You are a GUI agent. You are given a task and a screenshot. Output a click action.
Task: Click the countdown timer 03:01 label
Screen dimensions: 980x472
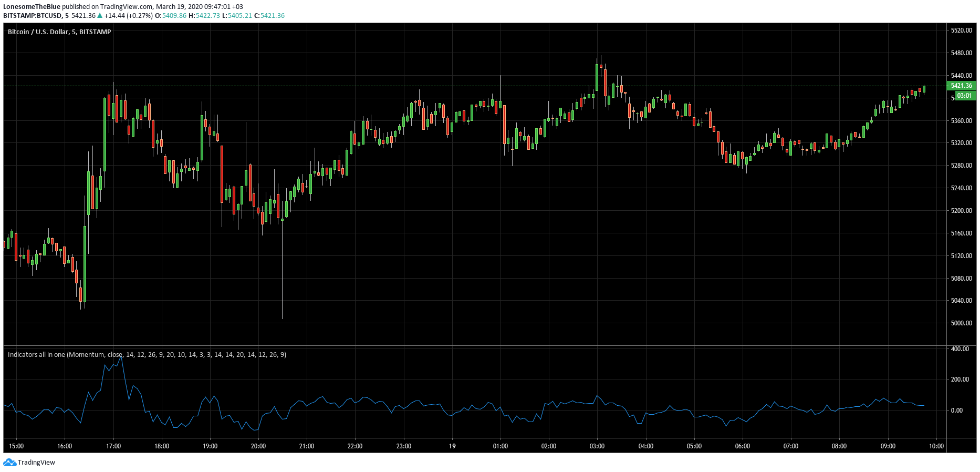pyautogui.click(x=964, y=96)
